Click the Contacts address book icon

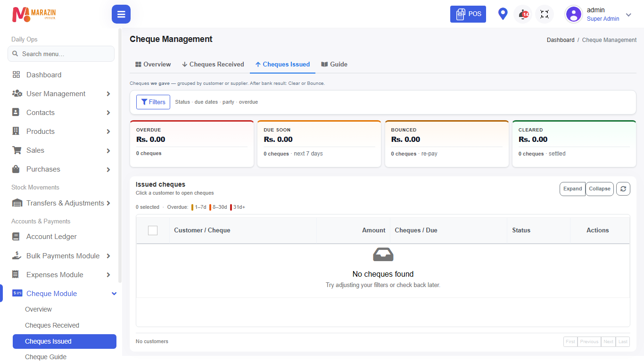click(16, 112)
